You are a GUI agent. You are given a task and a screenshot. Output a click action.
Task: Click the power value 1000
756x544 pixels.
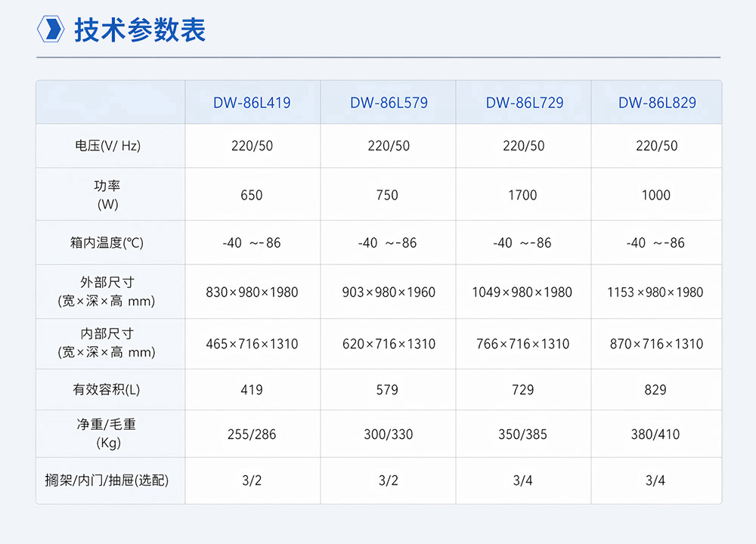point(656,195)
